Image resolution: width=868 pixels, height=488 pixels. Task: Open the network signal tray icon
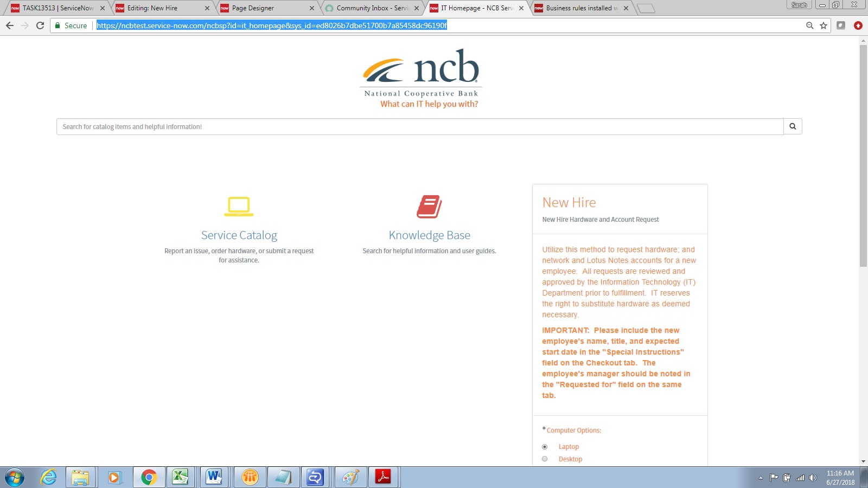tap(800, 478)
